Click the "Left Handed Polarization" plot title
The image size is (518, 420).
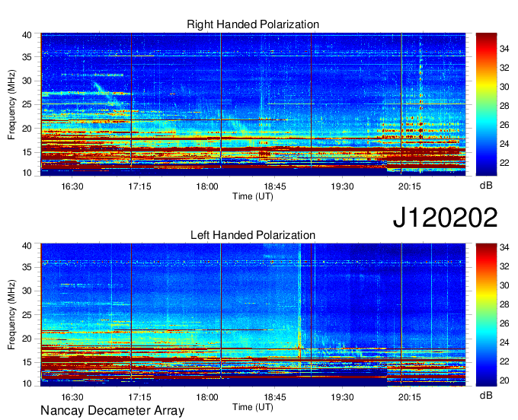point(253,235)
